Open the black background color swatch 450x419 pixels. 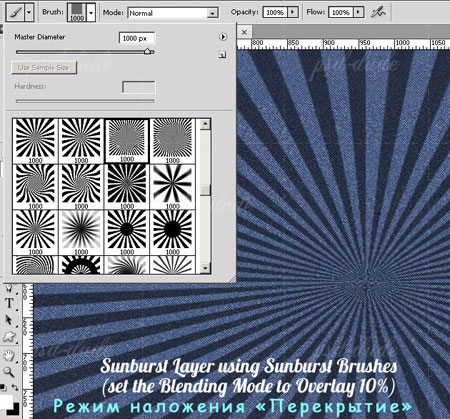click(x=14, y=410)
